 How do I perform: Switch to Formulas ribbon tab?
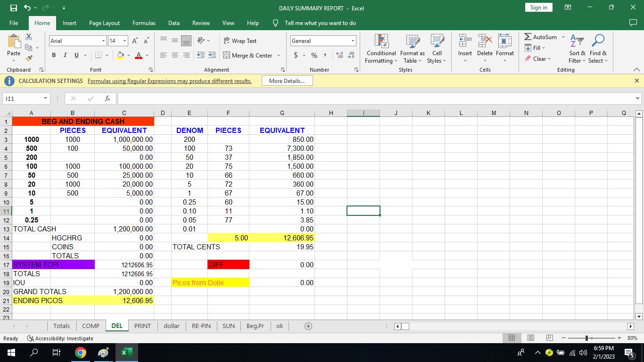[144, 23]
